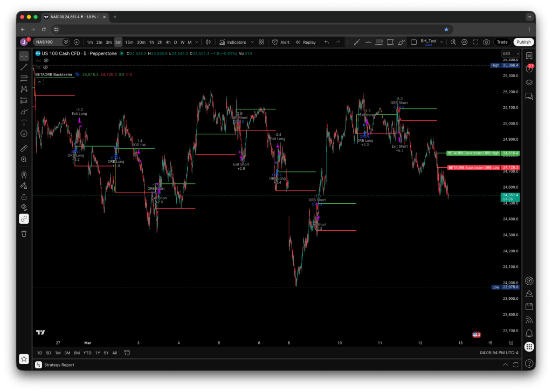The height and width of the screenshot is (392, 552).
Task: Open the watchlist panel in right sidebar
Action: 529,56
